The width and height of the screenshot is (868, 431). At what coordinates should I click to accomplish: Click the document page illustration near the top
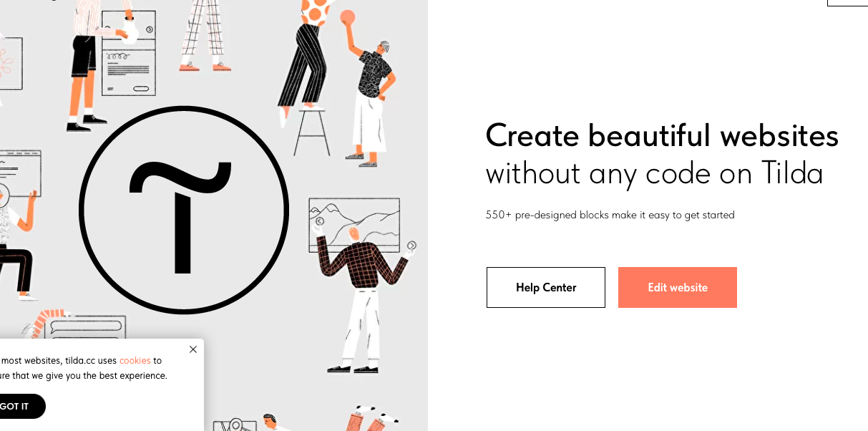pos(129,52)
